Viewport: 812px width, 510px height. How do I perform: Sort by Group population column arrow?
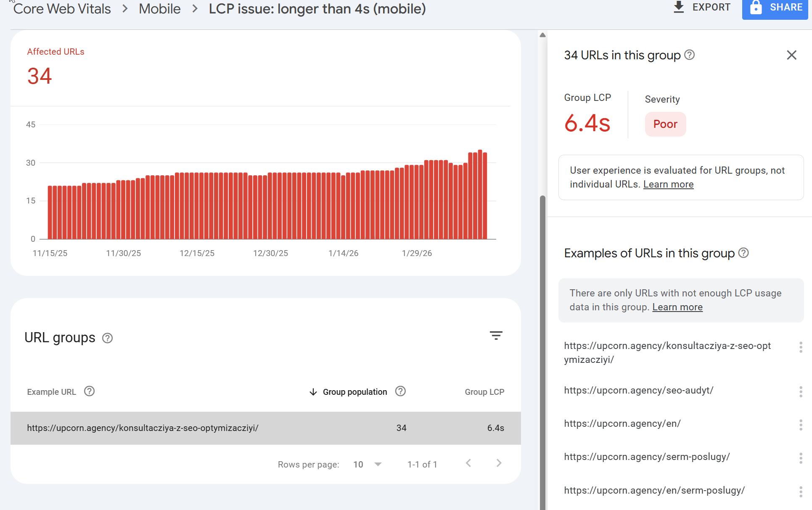pos(313,392)
